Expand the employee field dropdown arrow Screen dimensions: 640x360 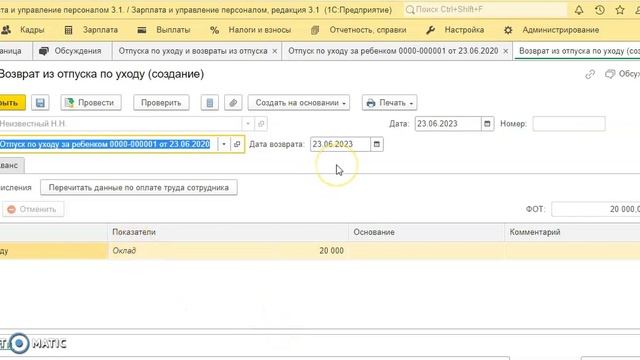click(248, 124)
